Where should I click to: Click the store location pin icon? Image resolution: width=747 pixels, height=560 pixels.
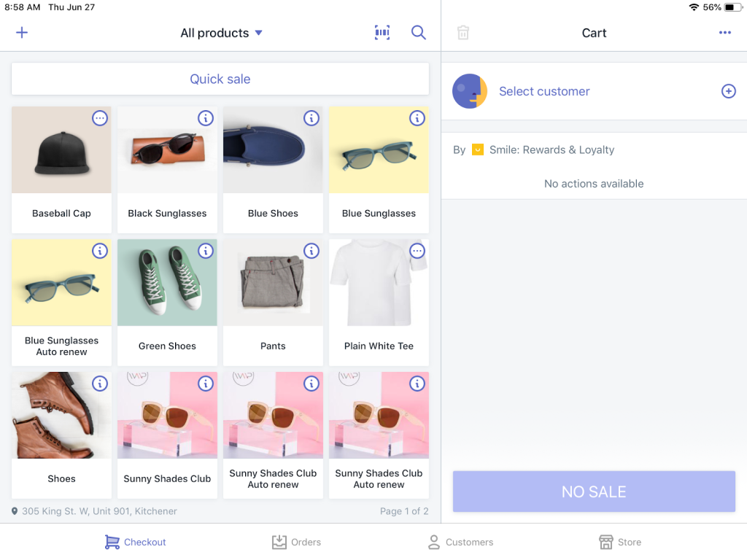click(x=15, y=511)
